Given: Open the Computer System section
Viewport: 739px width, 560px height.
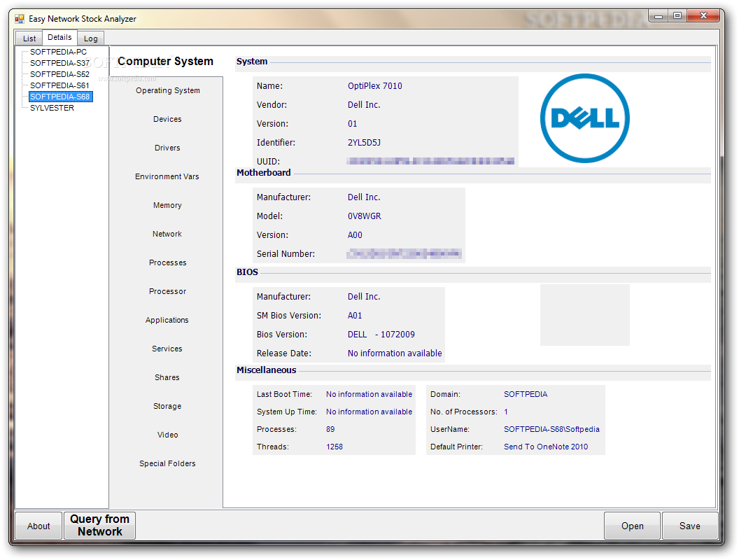Looking at the screenshot, I should 165,62.
